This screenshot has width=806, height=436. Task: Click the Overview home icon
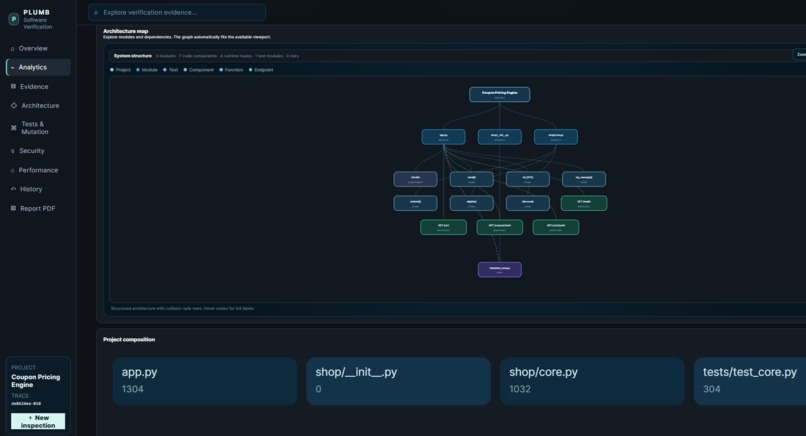pyautogui.click(x=12, y=49)
